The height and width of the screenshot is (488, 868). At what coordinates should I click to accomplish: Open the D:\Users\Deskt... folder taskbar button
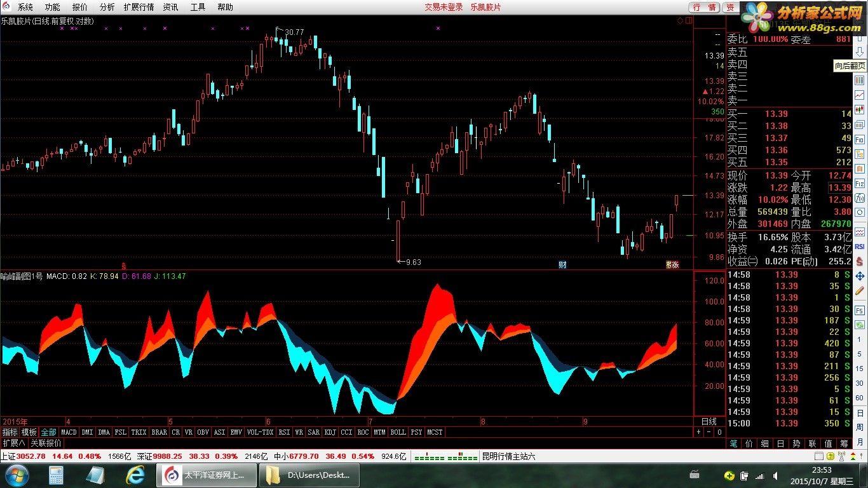click(310, 475)
